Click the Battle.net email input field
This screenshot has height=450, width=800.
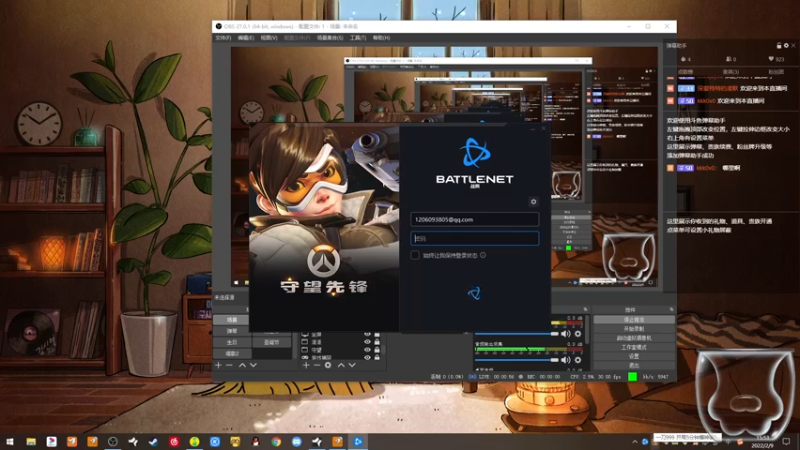click(x=474, y=219)
